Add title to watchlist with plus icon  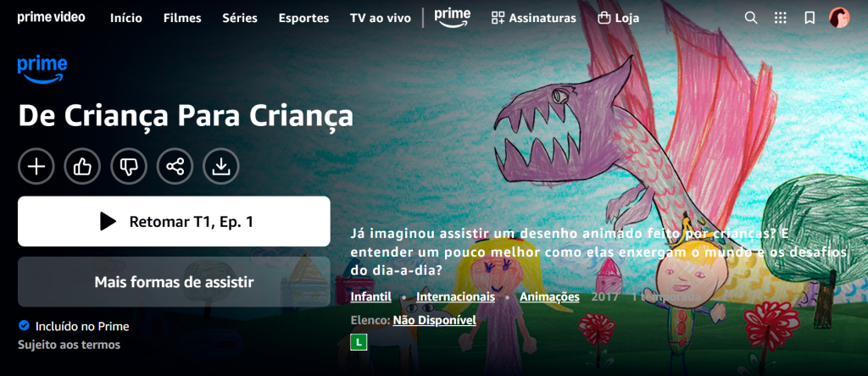36,166
